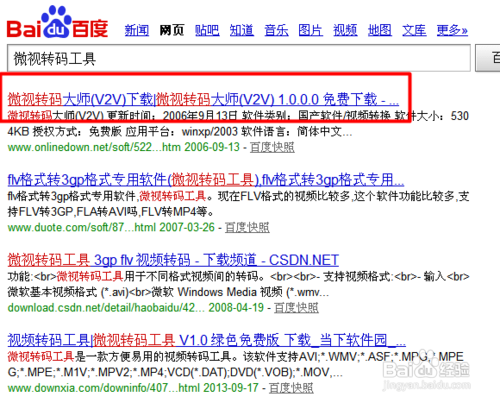This screenshot has height=403, width=500.
Task: Open the 知道 tab
Action: 242,30
